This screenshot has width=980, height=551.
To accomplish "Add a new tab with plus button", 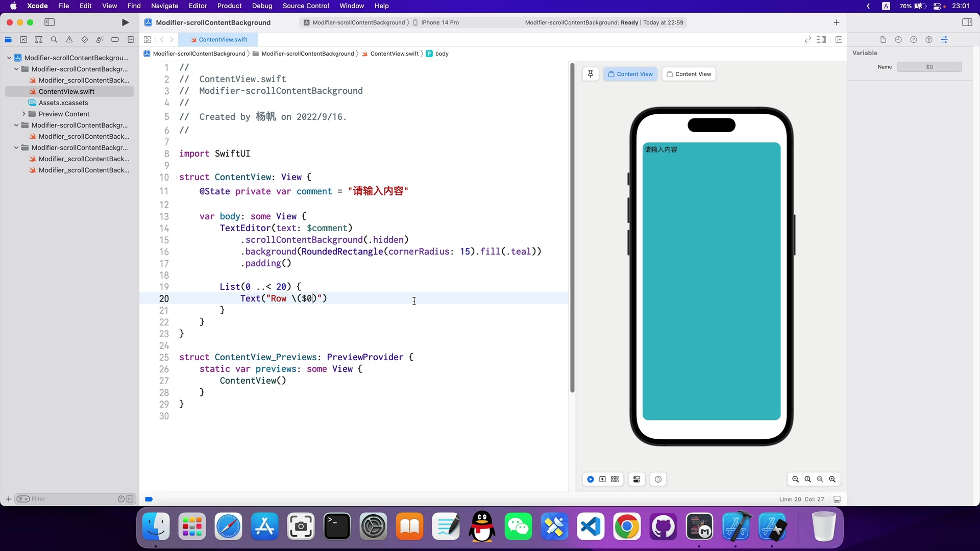I will [837, 22].
